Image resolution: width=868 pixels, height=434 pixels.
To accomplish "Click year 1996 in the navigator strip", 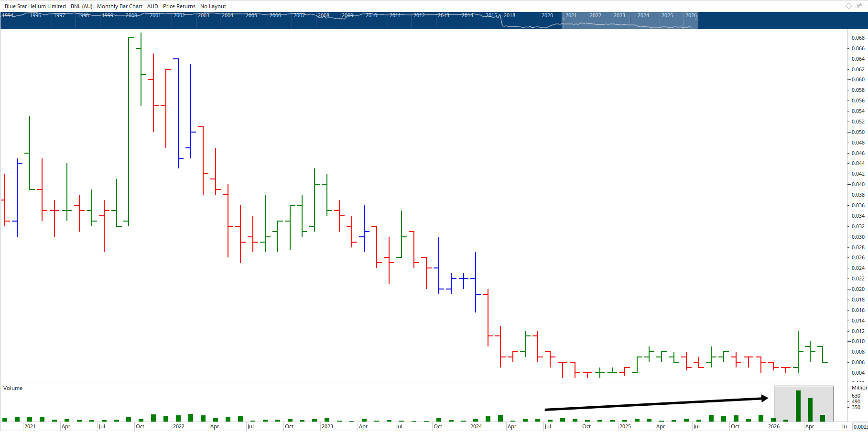I will pyautogui.click(x=35, y=15).
